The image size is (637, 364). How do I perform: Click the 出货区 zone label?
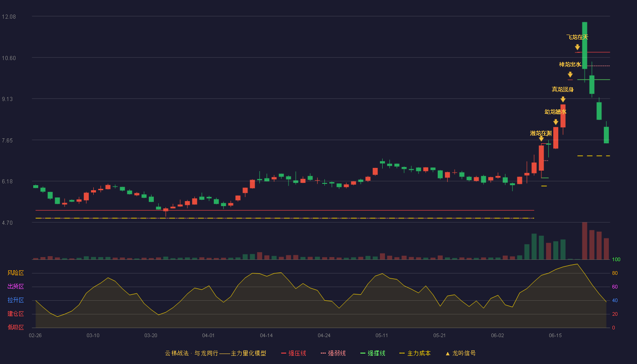click(15, 287)
